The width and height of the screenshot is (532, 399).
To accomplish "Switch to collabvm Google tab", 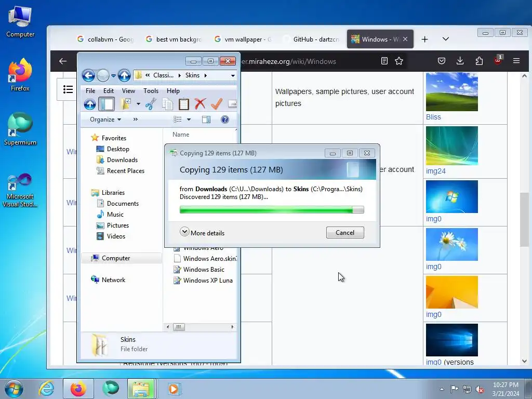I will coord(107,39).
